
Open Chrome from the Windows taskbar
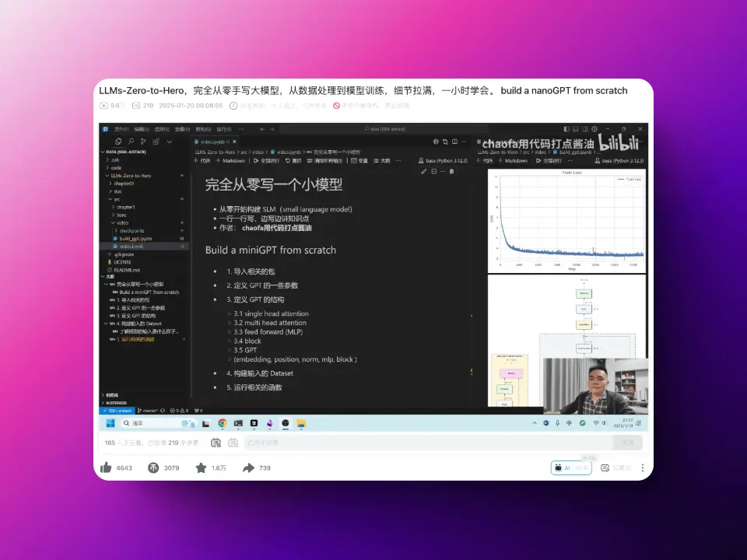click(223, 423)
